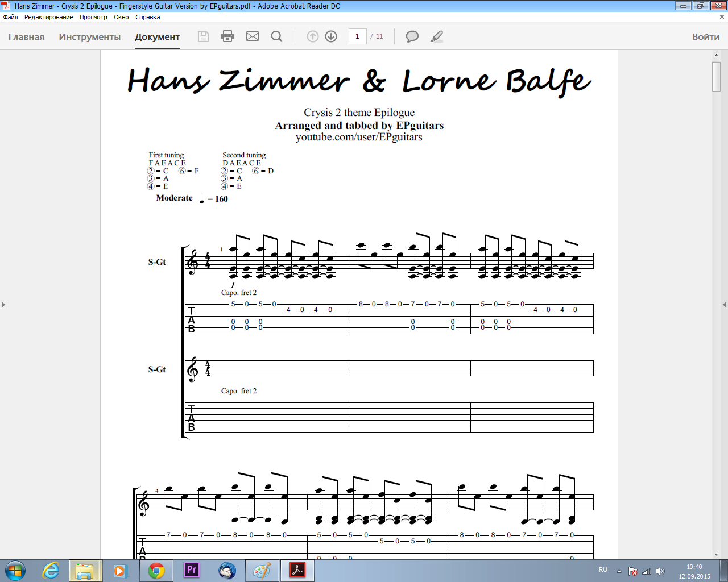Open the Справка menu
Screen dimensions: 728x582
point(148,17)
